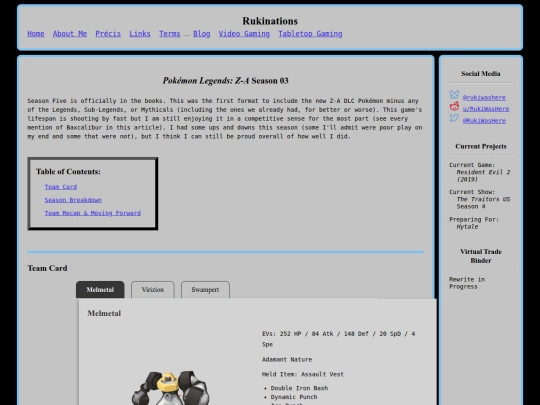
Task: Click the Melmetal card title
Action: (104, 313)
